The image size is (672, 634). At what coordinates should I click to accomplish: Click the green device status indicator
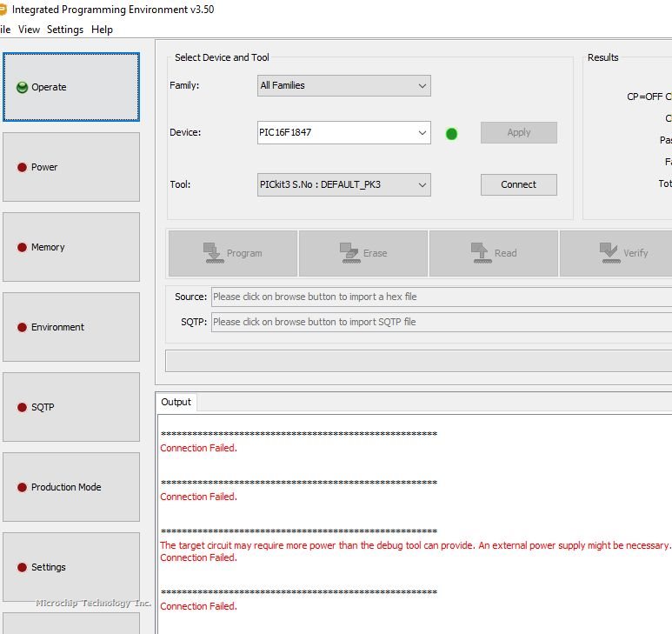(x=451, y=134)
